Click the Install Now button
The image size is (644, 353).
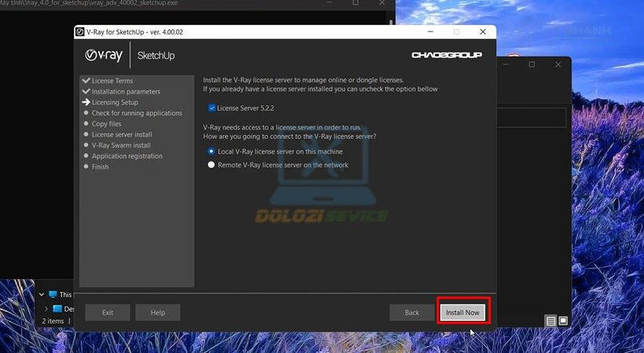[x=463, y=312]
